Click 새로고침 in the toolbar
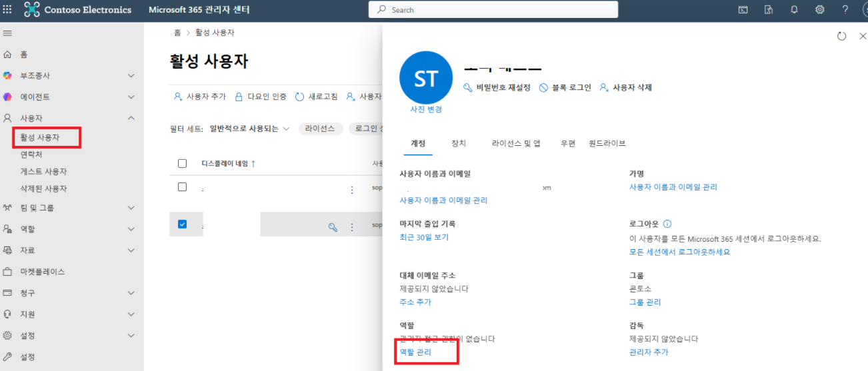The image size is (868, 371). tap(316, 97)
